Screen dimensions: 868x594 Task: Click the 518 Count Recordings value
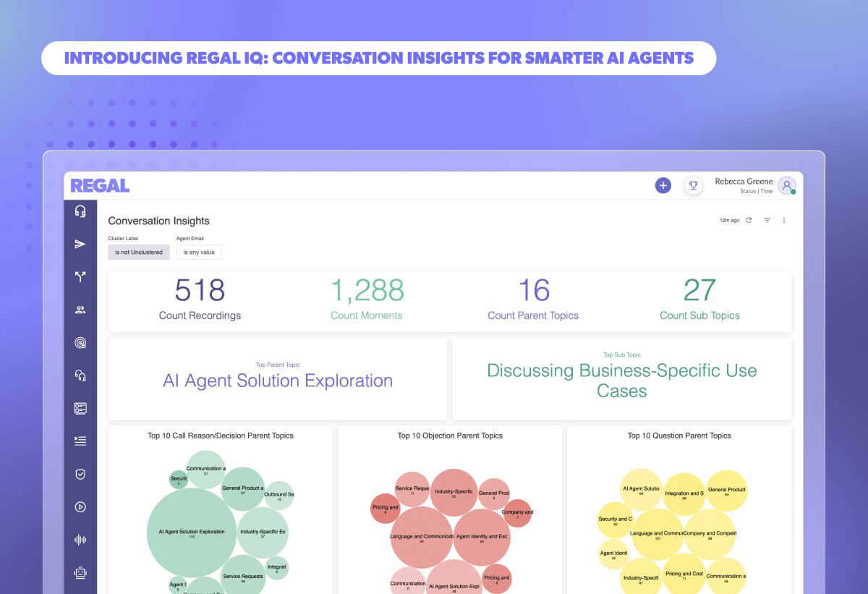(x=200, y=290)
